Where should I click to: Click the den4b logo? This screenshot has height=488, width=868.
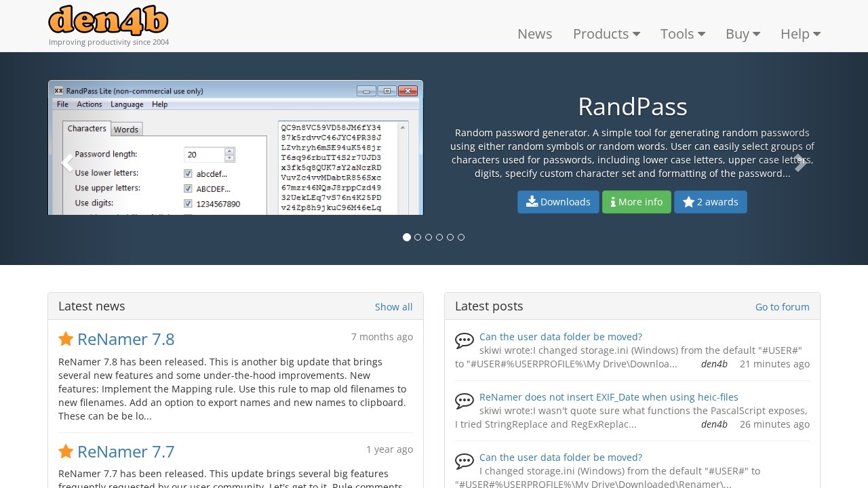[108, 20]
